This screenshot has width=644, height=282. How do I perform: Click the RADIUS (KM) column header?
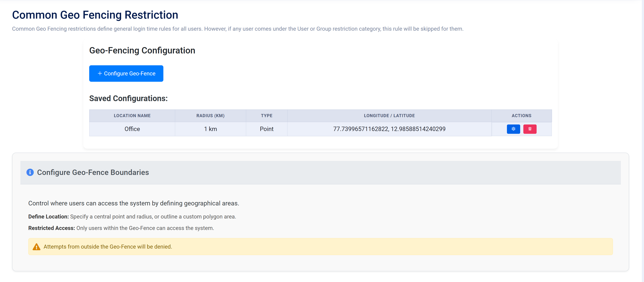click(x=210, y=115)
